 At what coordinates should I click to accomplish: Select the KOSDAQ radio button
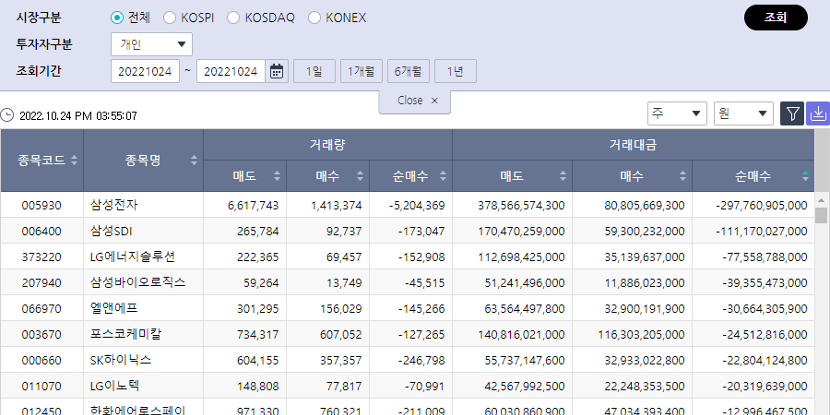click(x=234, y=18)
